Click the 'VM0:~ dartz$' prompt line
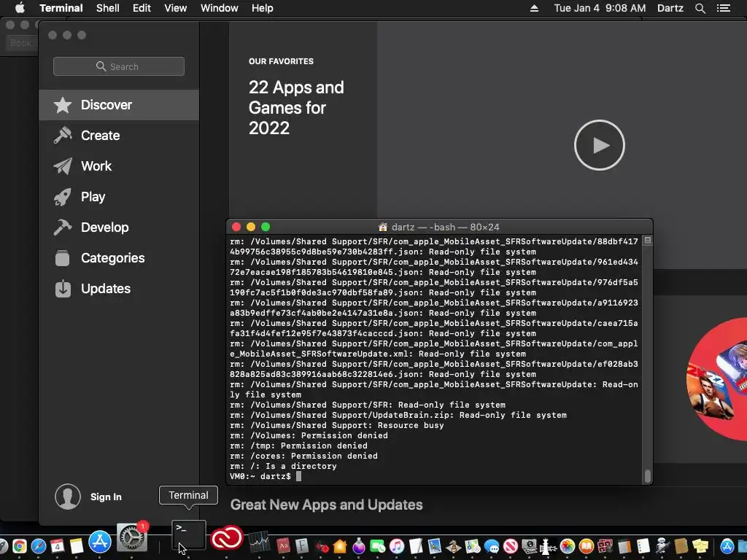This screenshot has width=747, height=560. click(260, 476)
